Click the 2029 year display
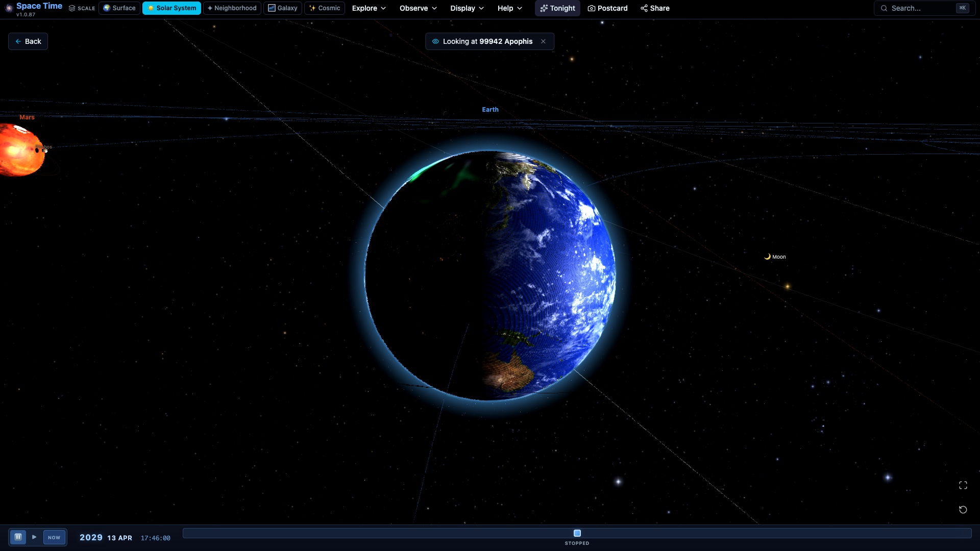Viewport: 980px width, 551px height. [91, 537]
